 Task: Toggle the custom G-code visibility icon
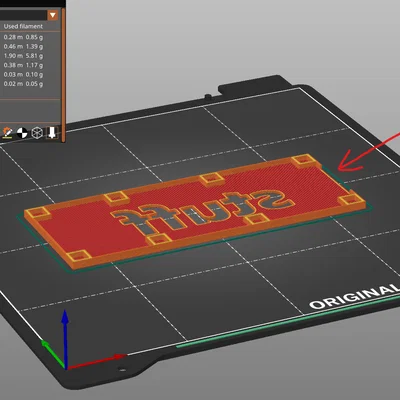tap(7, 133)
